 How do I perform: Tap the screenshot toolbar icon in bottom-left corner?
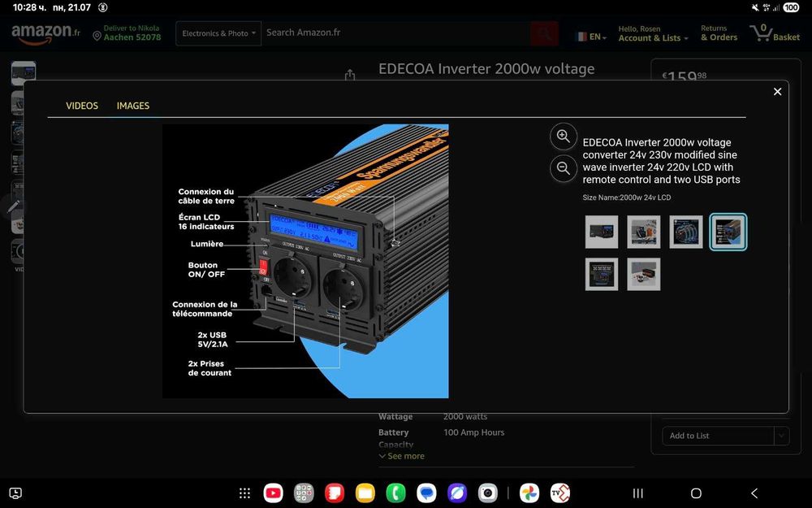[x=15, y=493]
